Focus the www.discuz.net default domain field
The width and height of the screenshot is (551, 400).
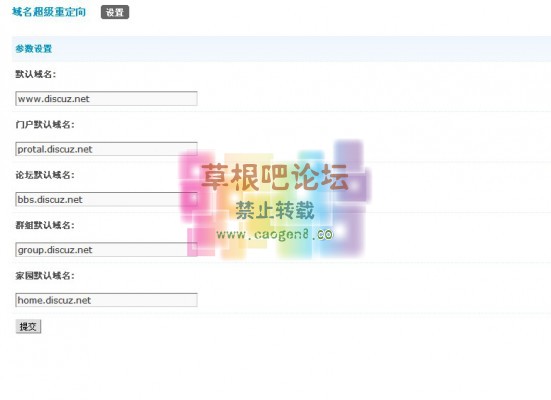point(106,98)
